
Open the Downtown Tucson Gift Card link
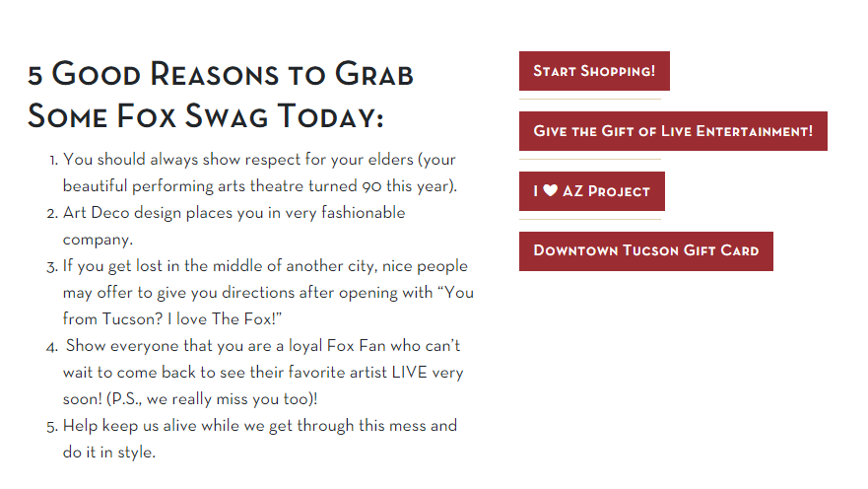(646, 250)
